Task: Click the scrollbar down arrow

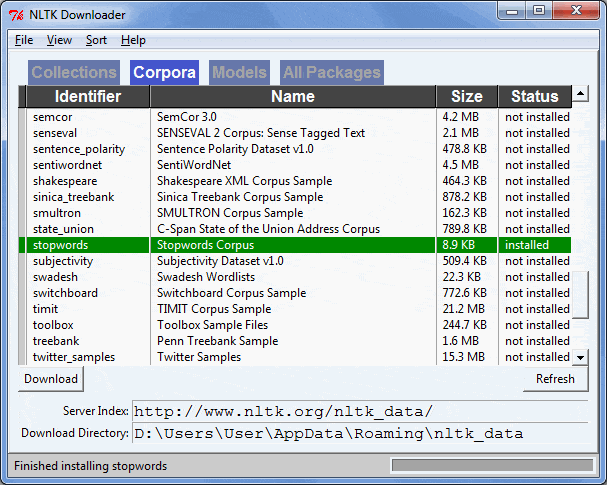Action: 580,357
